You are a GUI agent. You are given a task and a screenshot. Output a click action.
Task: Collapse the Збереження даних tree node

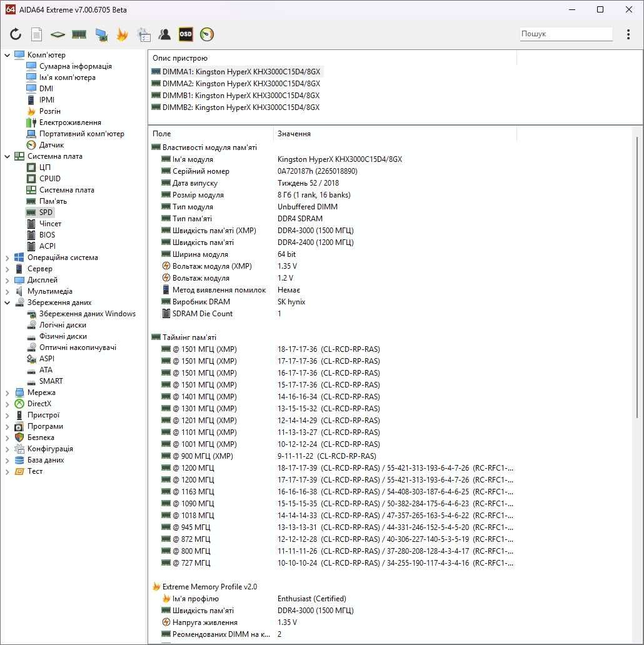click(7, 302)
